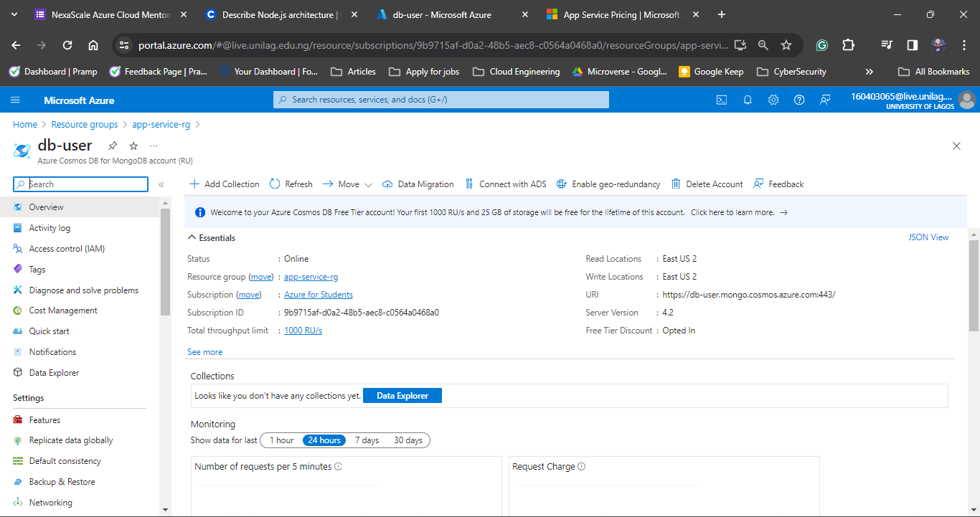Click the 1000 RU/s throughput link
Image resolution: width=980 pixels, height=517 pixels.
click(x=303, y=331)
